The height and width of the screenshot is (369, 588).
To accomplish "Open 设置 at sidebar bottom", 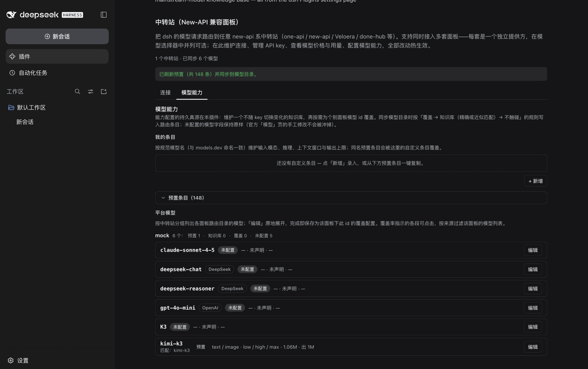I will [x=18, y=360].
